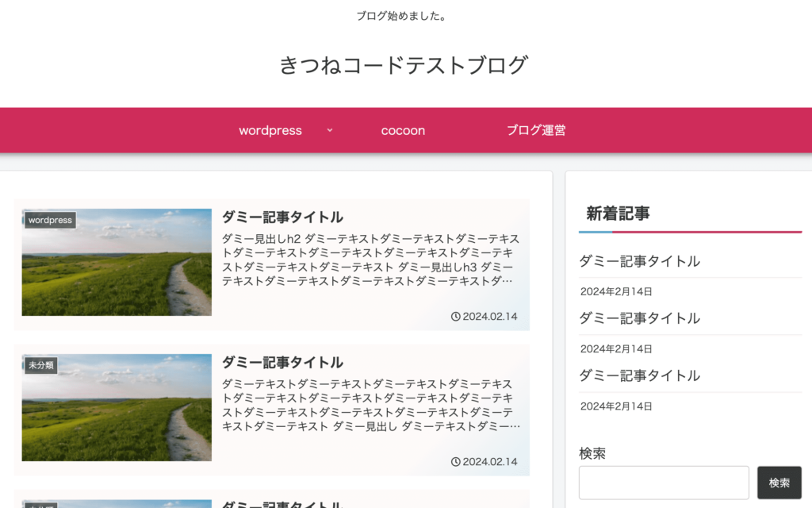Expand the wordpress submenu chevron
This screenshot has height=508, width=812.
point(330,130)
